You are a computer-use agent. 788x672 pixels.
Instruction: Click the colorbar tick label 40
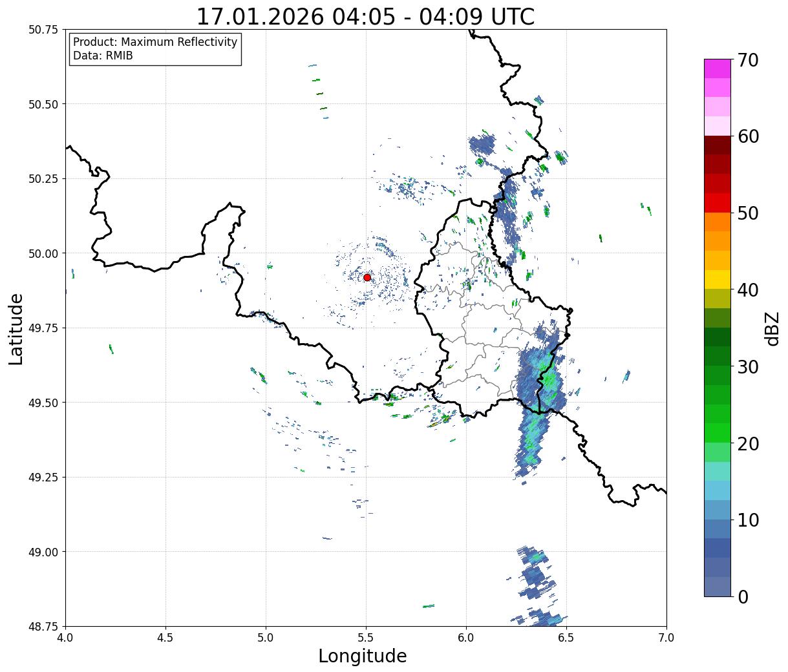[x=748, y=289]
